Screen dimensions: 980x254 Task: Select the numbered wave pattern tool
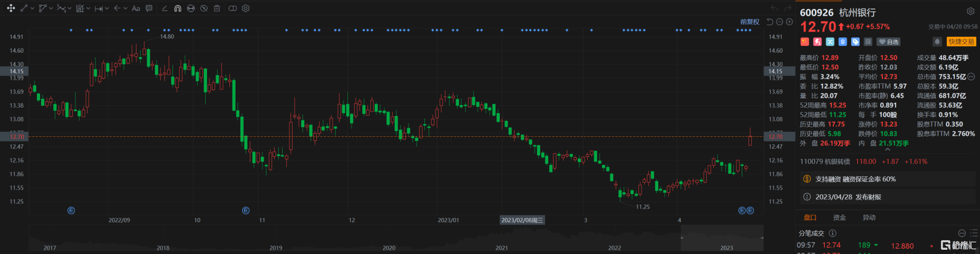click(62, 8)
